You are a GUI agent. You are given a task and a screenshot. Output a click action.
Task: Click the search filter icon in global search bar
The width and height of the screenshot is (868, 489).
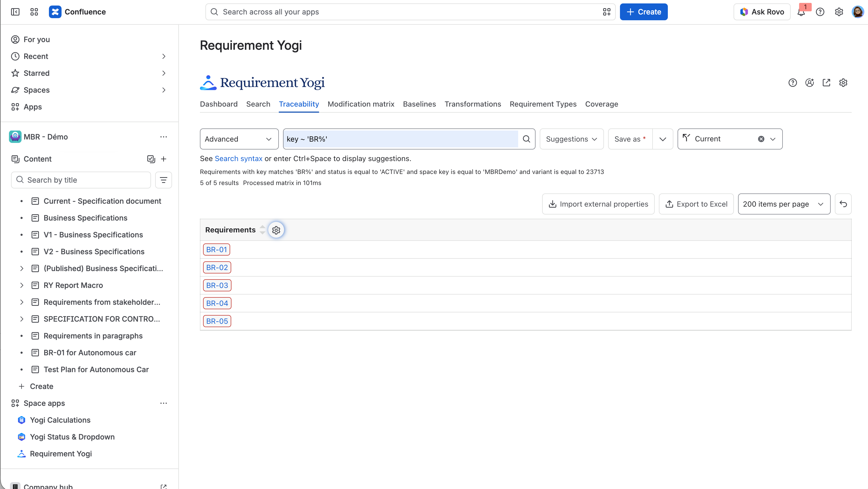coord(607,12)
